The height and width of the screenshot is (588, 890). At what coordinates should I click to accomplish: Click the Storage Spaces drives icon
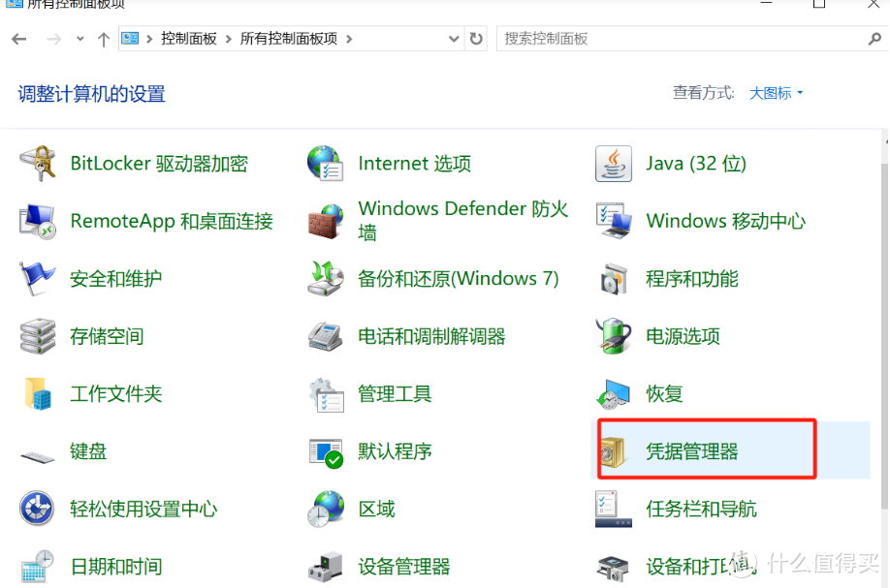(38, 336)
